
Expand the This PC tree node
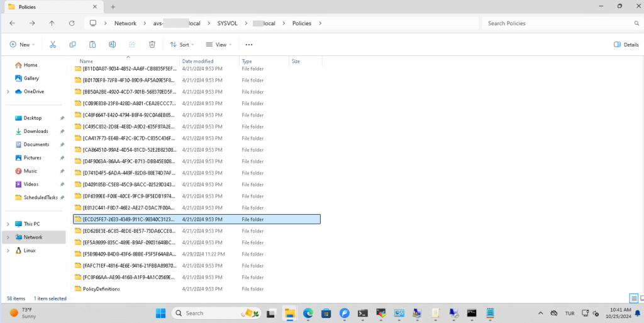coord(8,224)
